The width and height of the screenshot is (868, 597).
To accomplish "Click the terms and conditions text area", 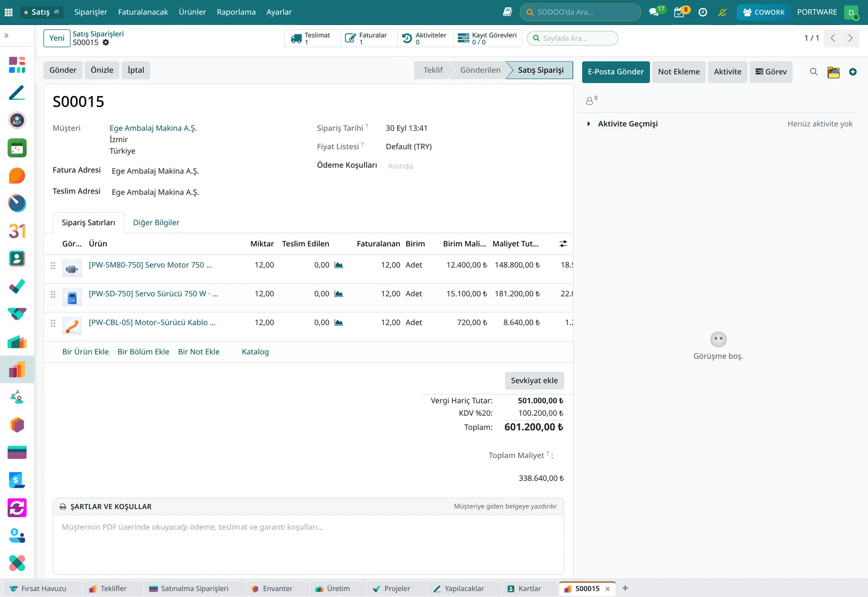I will [x=308, y=544].
